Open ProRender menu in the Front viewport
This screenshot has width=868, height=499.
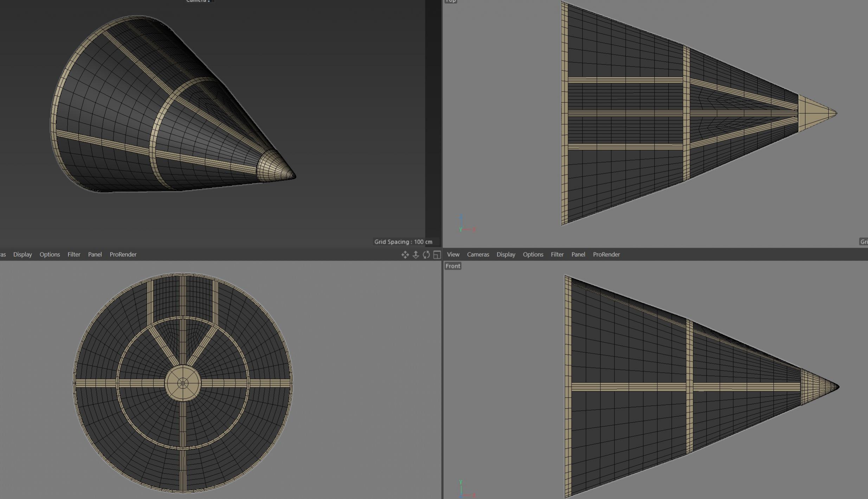click(x=606, y=254)
